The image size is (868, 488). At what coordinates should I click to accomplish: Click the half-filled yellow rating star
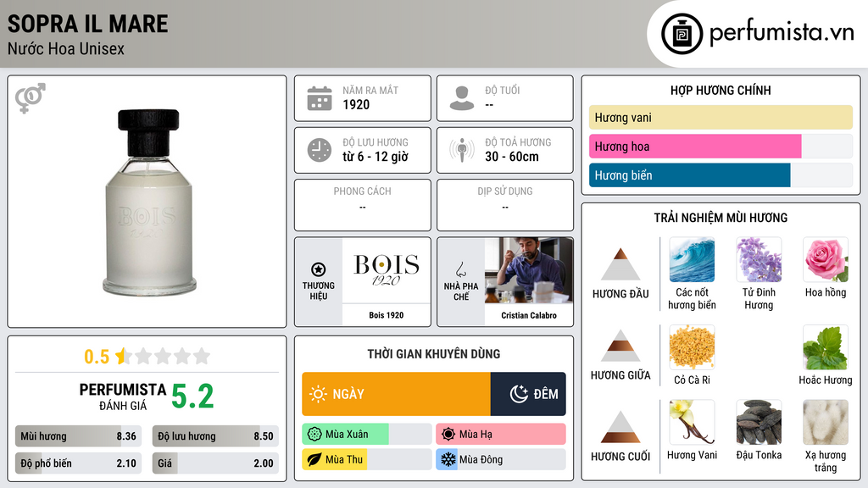coord(122,356)
